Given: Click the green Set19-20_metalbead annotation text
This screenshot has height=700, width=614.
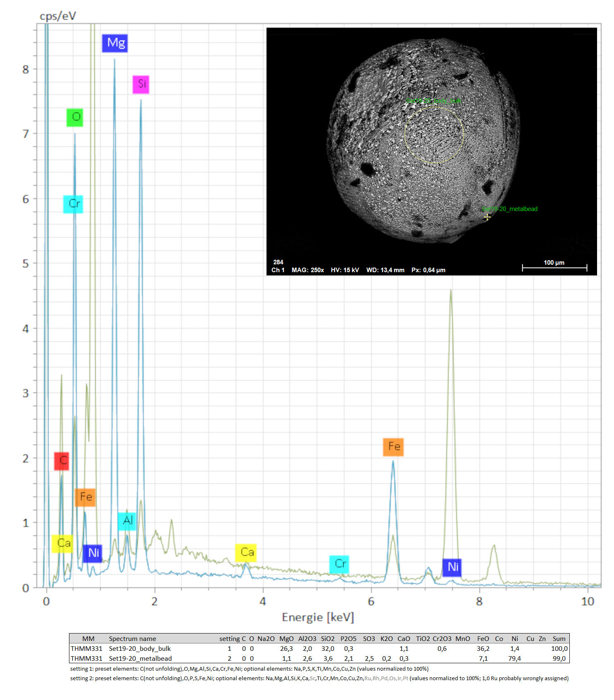Looking at the screenshot, I should click(x=511, y=209).
